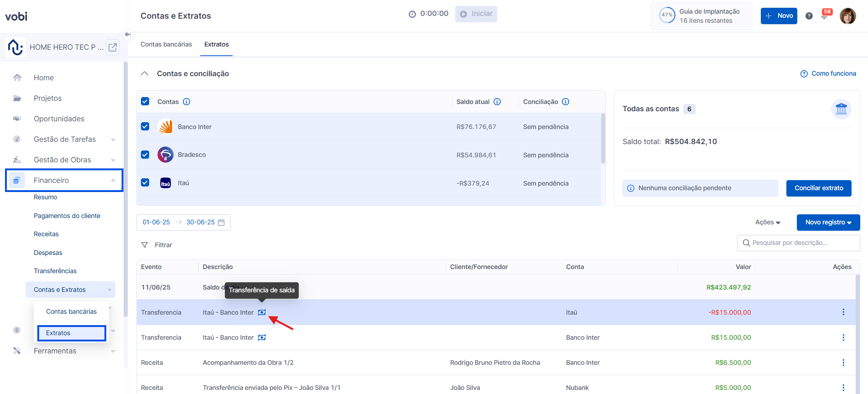Open the external link icon beside HOME HERO TEC

pos(113,47)
